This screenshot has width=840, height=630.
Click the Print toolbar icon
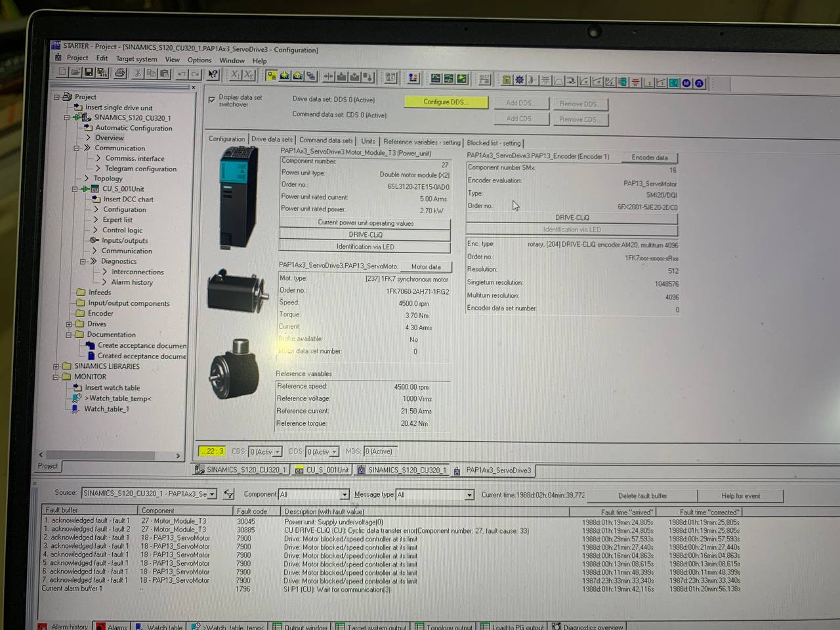pyautogui.click(x=120, y=73)
